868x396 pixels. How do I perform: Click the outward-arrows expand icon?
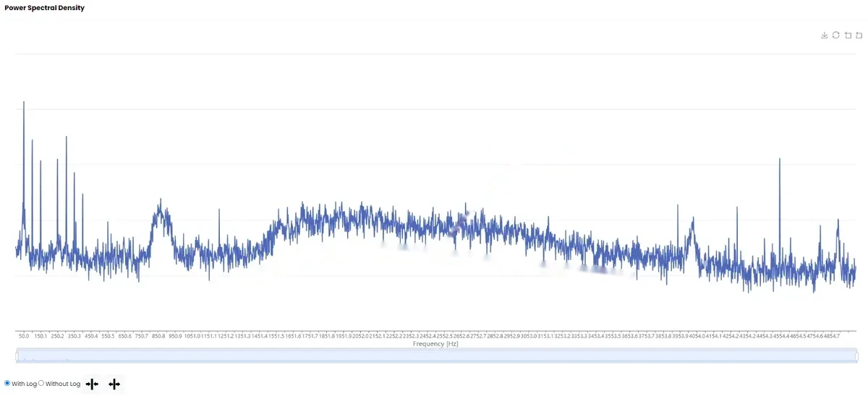tap(114, 384)
